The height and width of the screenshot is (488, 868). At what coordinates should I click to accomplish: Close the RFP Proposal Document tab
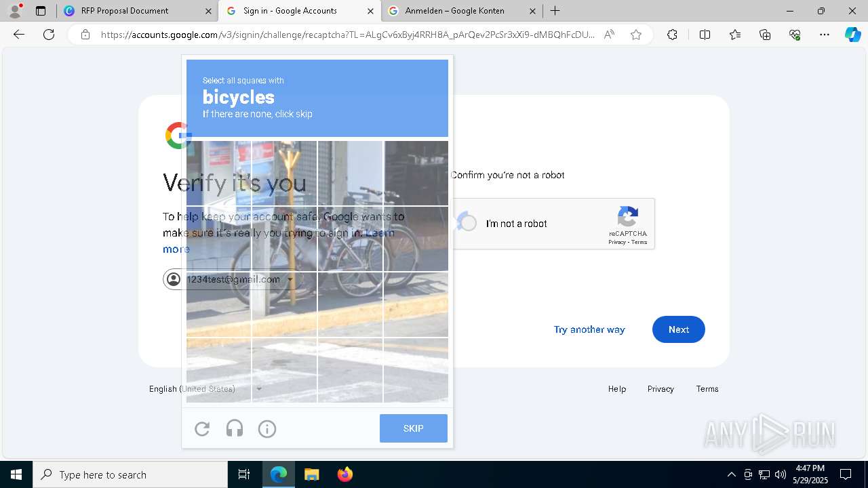[208, 11]
